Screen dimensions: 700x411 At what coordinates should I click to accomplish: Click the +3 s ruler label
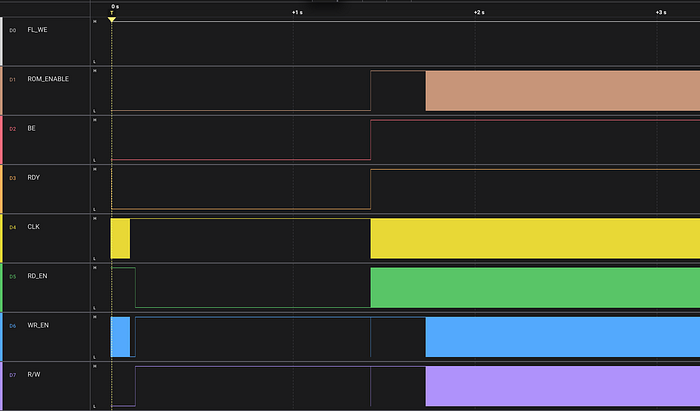click(661, 12)
